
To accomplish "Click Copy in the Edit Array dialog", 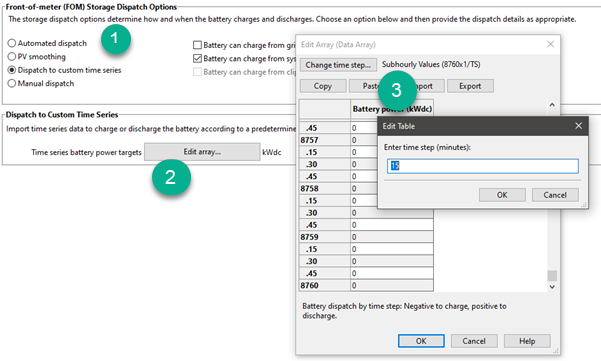I will click(x=323, y=86).
